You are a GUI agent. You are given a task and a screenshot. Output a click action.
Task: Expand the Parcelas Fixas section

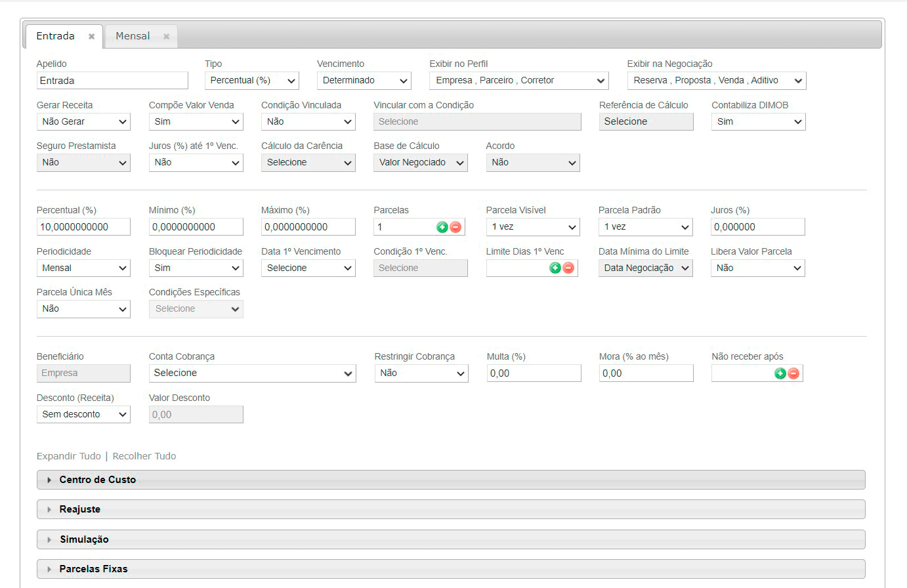tap(93, 569)
